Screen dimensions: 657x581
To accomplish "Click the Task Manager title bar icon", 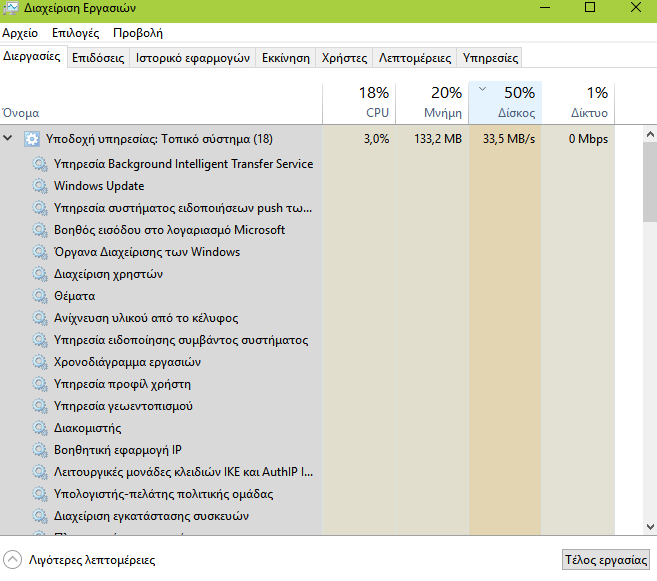I will pyautogui.click(x=10, y=8).
